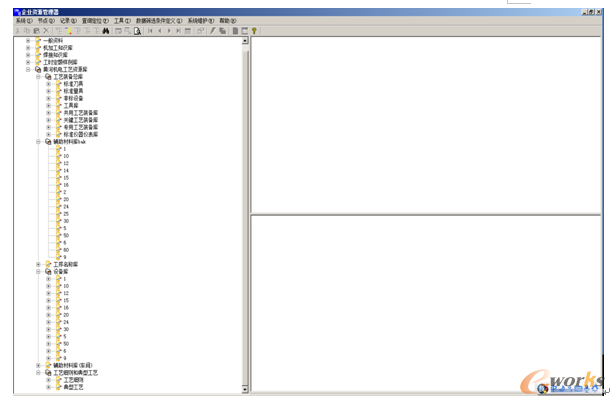The image size is (615, 404).
Task: Click the pencil edit icon in toolbar
Action: 211,30
